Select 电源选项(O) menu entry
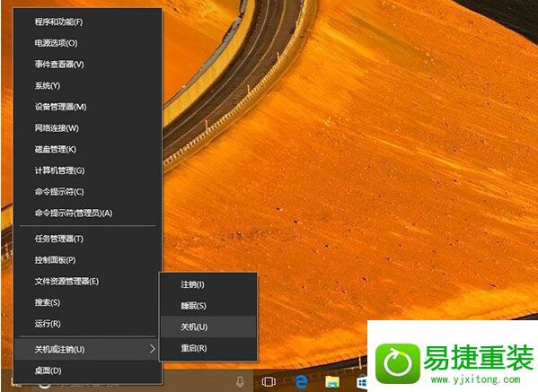The image size is (538, 392). pyautogui.click(x=87, y=43)
